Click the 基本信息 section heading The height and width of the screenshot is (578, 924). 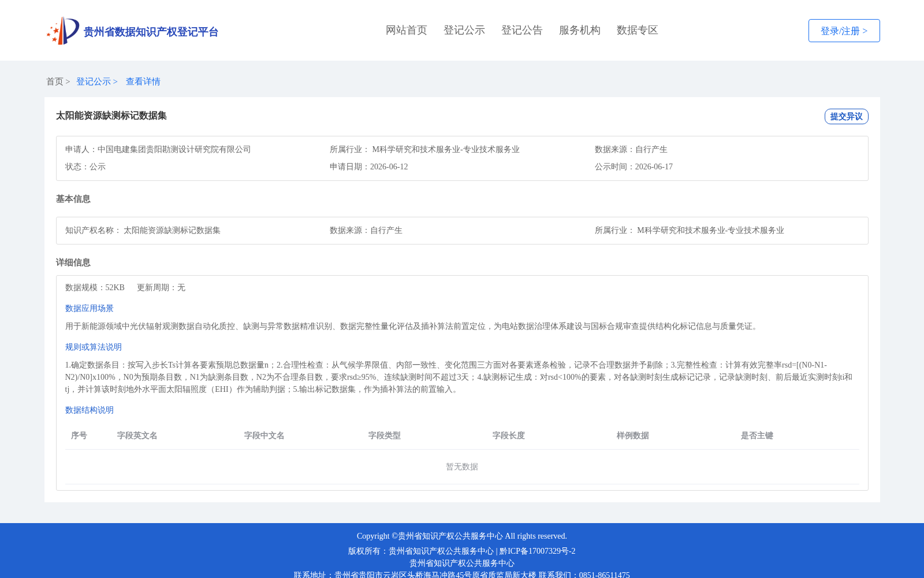click(x=73, y=199)
